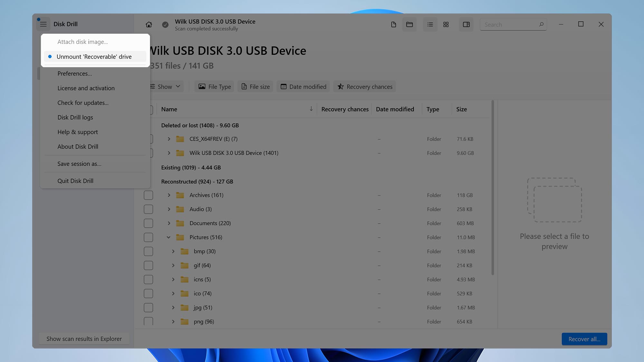Click Show scan results in Explorer
Image resolution: width=644 pixels, height=362 pixels.
(x=84, y=339)
